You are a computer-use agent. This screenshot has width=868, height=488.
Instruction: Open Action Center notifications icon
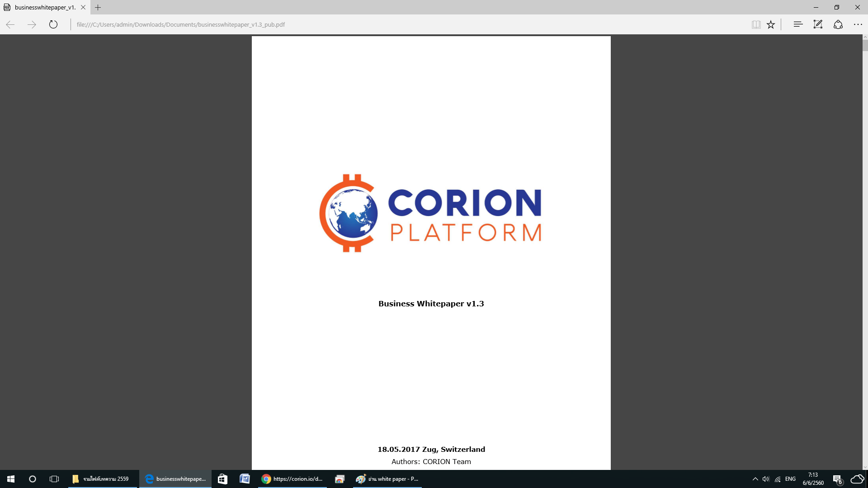tap(838, 479)
